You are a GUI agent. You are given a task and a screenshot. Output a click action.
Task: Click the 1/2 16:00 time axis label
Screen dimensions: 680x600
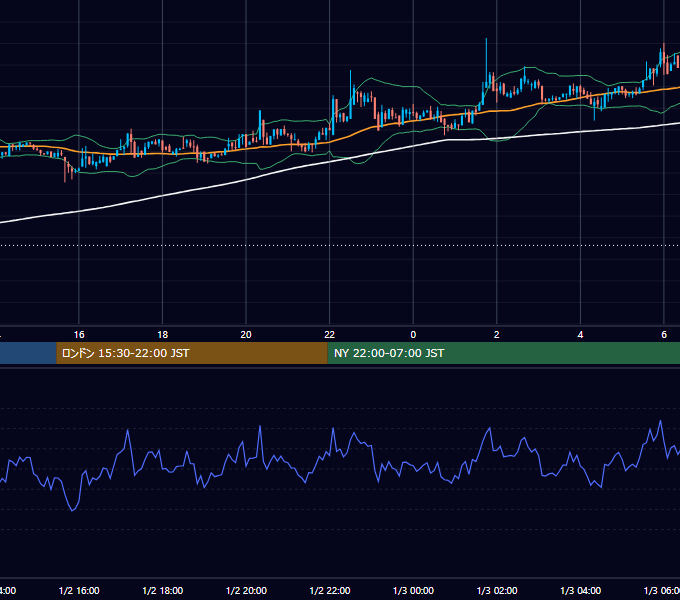(x=79, y=590)
